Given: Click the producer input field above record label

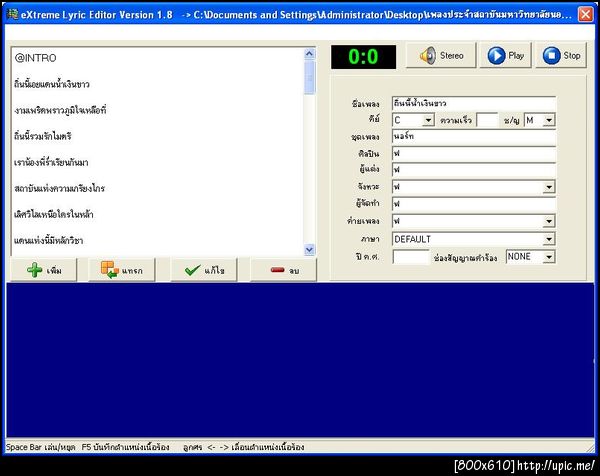Looking at the screenshot, I should 474,204.
